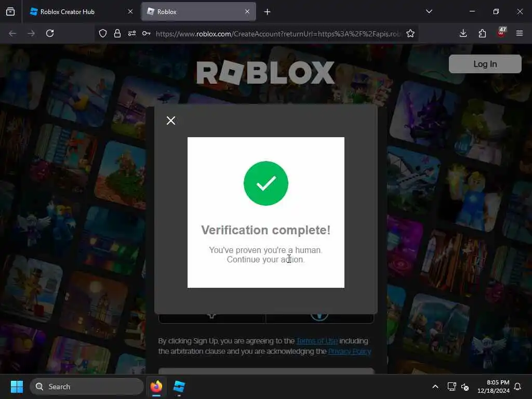Open Firefox from the taskbar
The width and height of the screenshot is (532, 399).
156,387
